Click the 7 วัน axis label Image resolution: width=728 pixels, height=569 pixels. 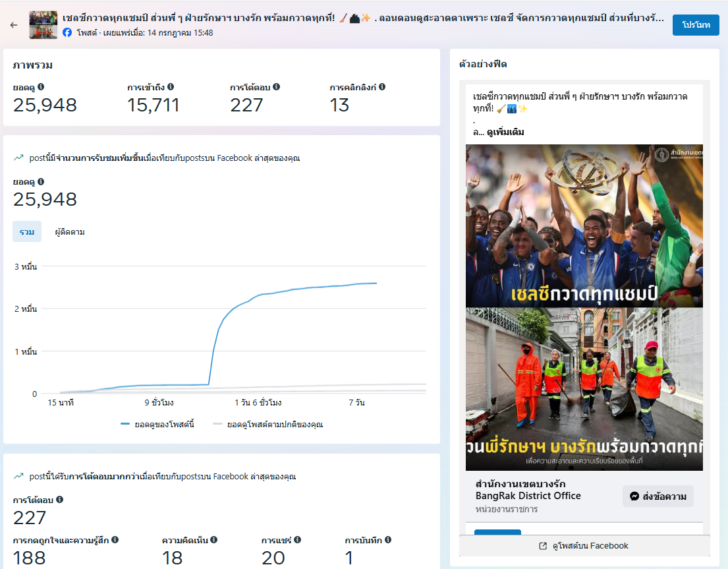pos(356,403)
